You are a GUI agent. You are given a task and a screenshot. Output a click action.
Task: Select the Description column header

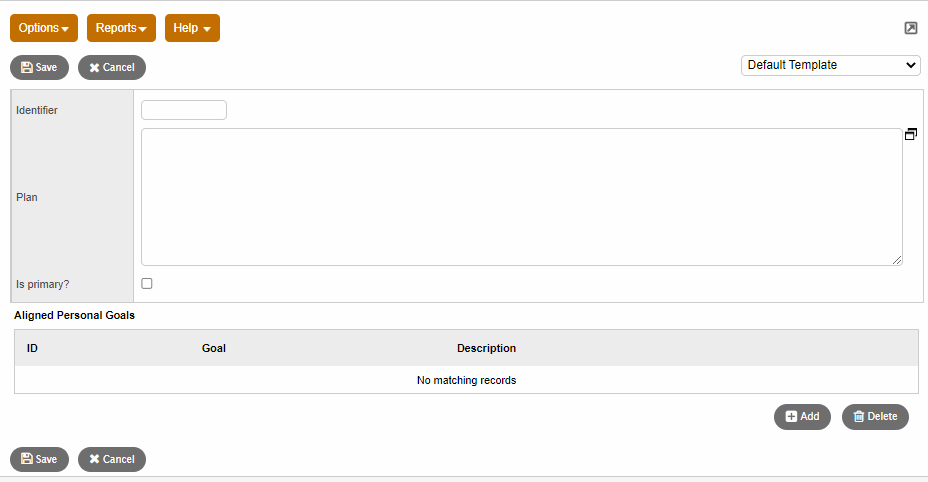pyautogui.click(x=486, y=348)
